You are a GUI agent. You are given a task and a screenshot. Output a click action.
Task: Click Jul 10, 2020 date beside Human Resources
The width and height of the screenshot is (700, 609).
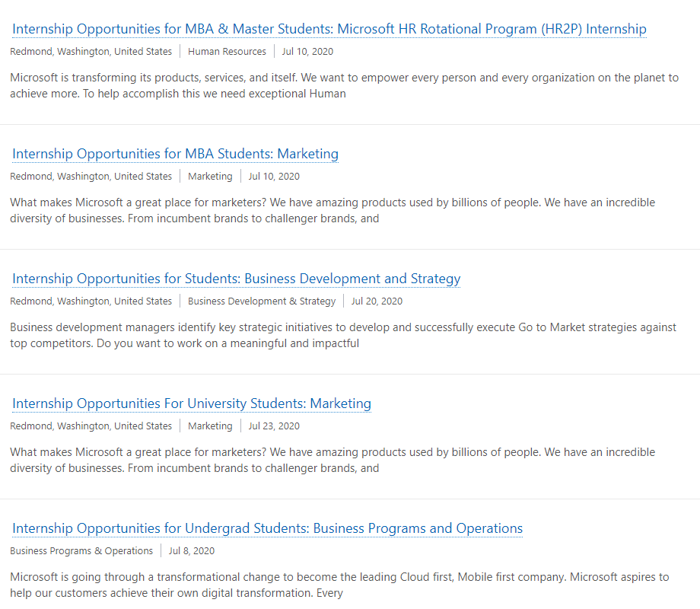[x=307, y=52]
